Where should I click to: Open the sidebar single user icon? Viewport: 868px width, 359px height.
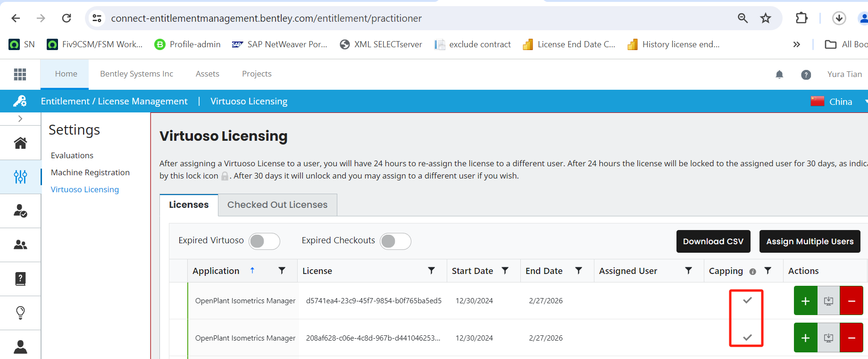[x=20, y=347]
